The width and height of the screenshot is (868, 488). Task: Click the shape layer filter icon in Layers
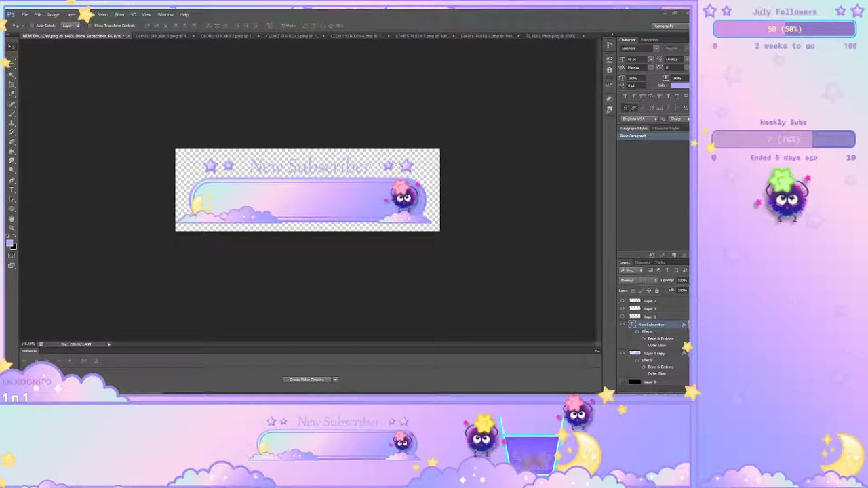pyautogui.click(x=676, y=270)
